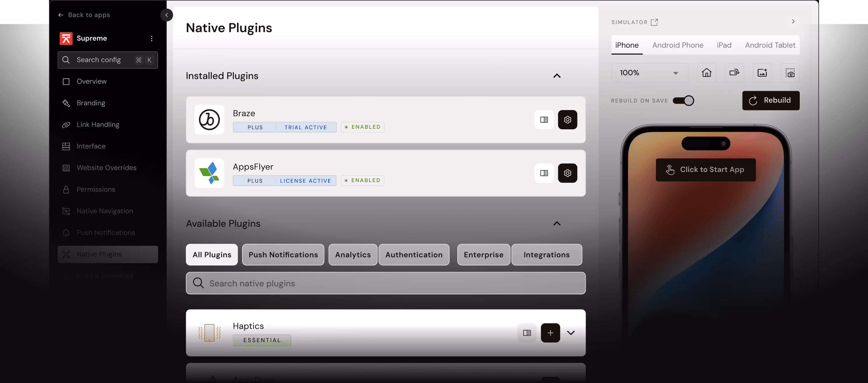Open the 100% zoom level dropdown
Image resolution: width=868 pixels, height=383 pixels.
(649, 72)
